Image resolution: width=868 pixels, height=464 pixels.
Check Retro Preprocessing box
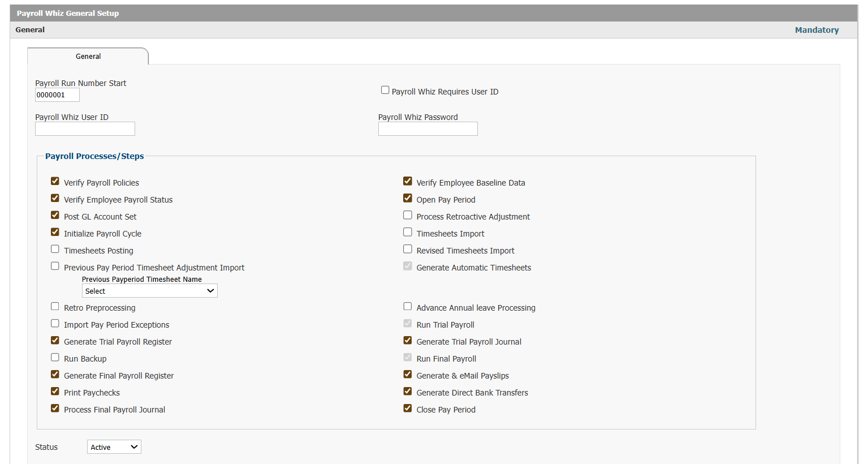point(55,306)
